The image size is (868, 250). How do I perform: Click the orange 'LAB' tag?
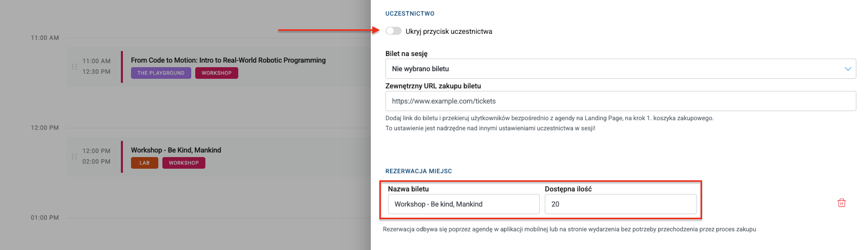pyautogui.click(x=145, y=163)
